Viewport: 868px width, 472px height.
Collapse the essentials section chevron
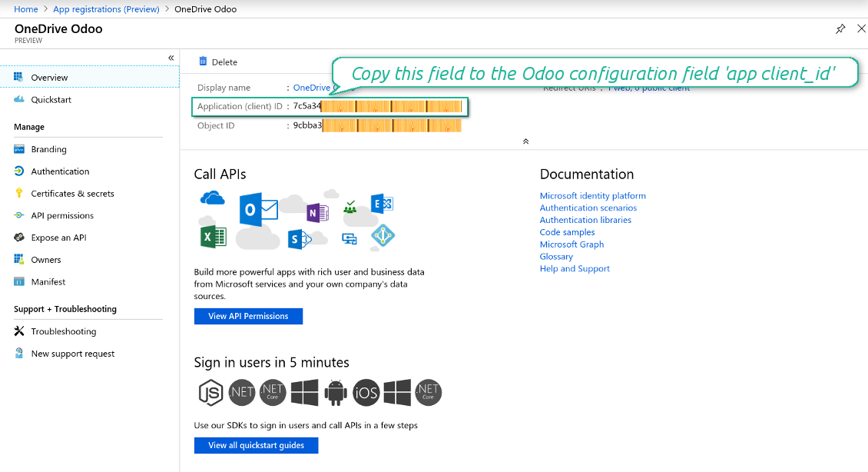coord(525,141)
